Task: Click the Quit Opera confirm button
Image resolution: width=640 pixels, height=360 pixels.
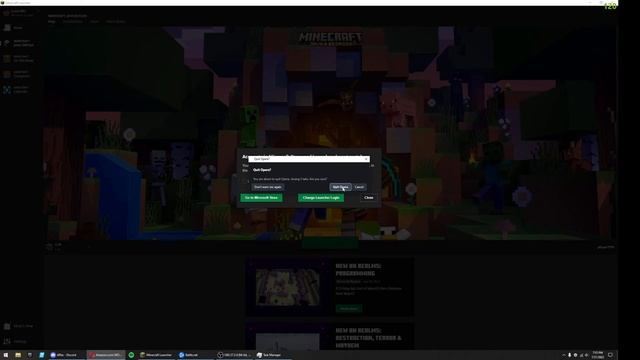Action: click(340, 187)
